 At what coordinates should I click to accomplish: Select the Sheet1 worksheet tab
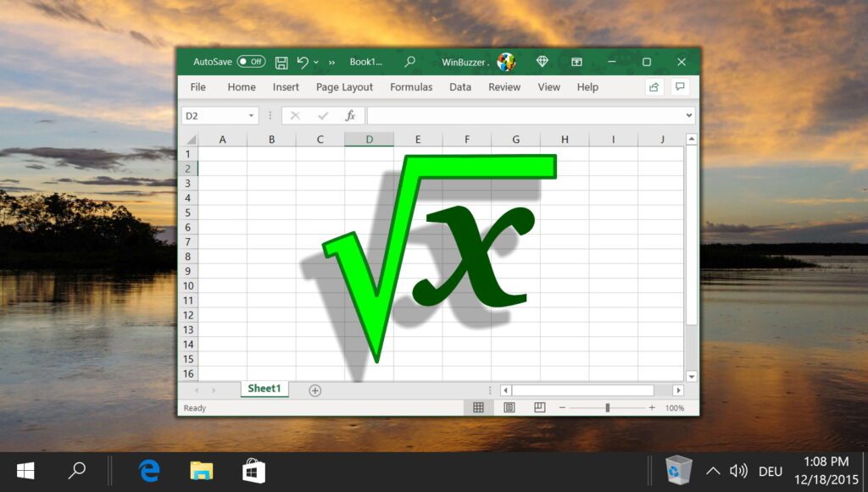pyautogui.click(x=264, y=389)
